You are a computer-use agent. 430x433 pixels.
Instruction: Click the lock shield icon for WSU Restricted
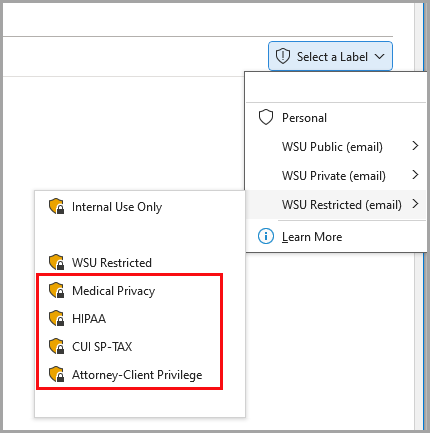56,262
